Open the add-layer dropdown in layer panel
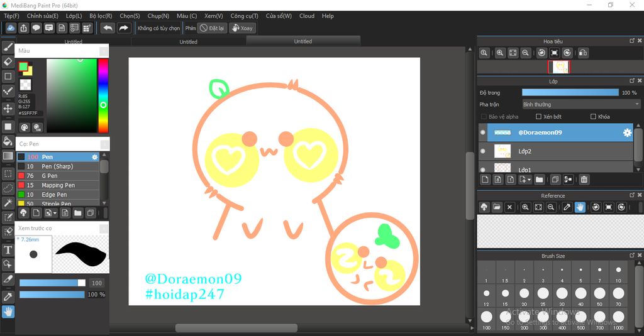This screenshot has width=644, height=336. (x=525, y=179)
